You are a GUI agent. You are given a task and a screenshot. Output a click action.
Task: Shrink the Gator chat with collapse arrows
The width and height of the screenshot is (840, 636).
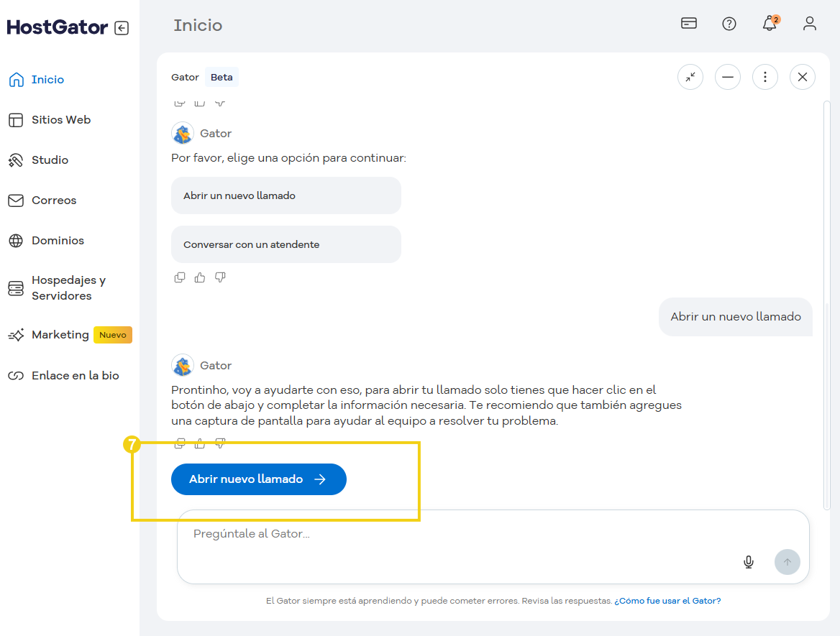[x=690, y=77]
